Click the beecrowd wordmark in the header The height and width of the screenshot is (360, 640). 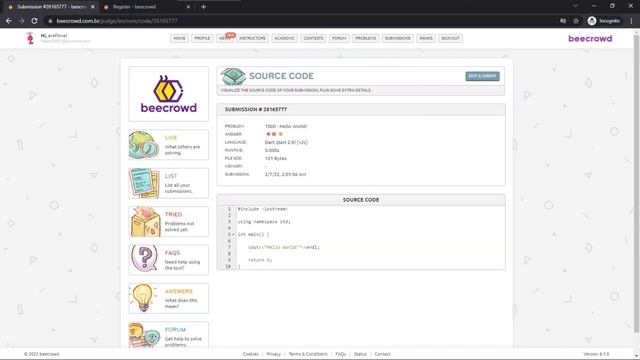point(590,38)
